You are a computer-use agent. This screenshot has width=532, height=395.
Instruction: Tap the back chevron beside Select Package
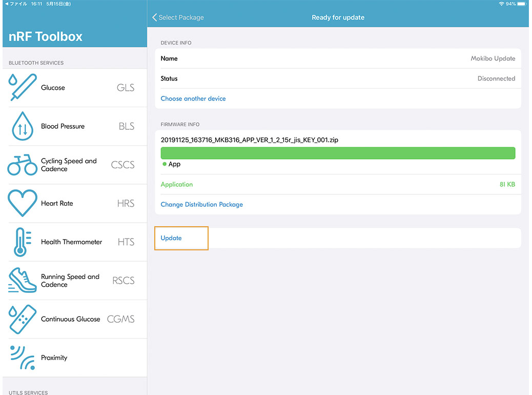tap(155, 17)
